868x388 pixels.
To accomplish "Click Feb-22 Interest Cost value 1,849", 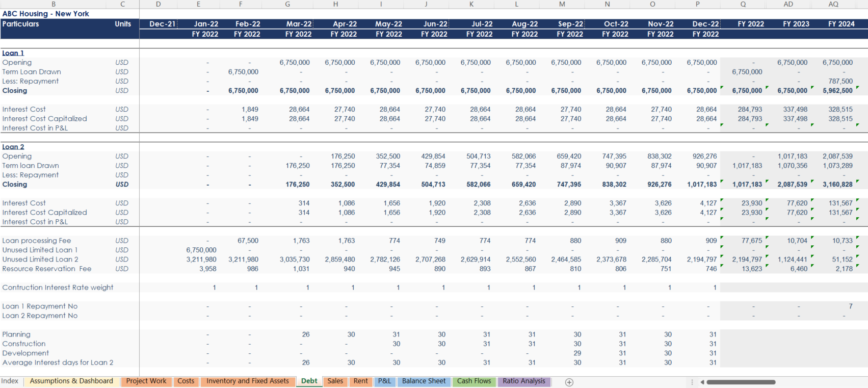I will click(x=250, y=110).
